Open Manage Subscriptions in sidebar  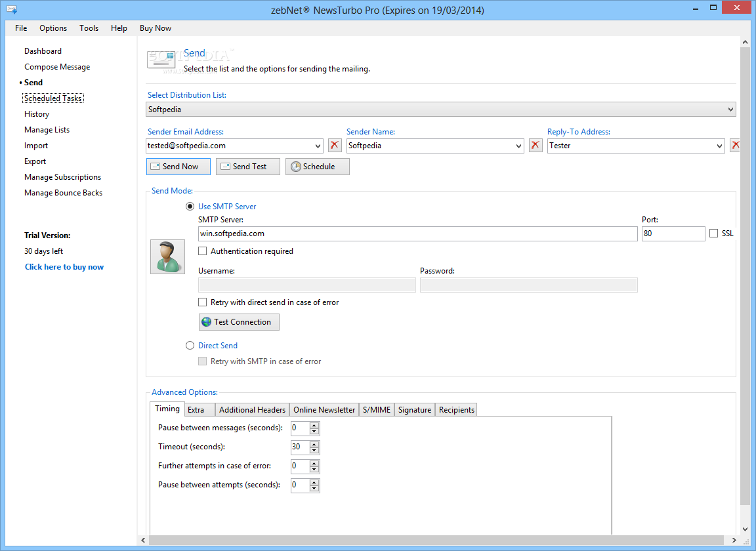[x=63, y=177]
